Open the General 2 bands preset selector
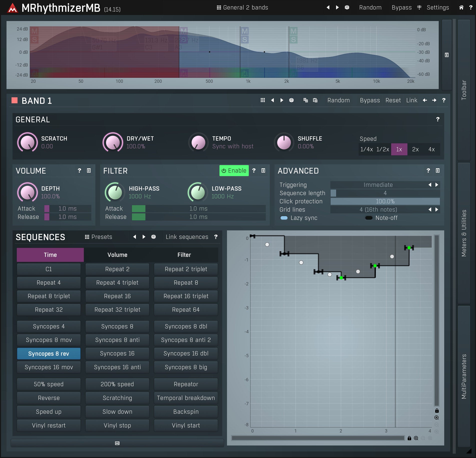Viewport: 476px width, 458px height. pos(242,8)
